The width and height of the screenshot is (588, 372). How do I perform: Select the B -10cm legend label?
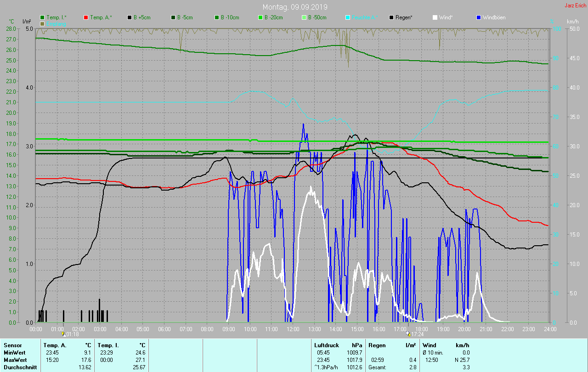pyautogui.click(x=230, y=17)
